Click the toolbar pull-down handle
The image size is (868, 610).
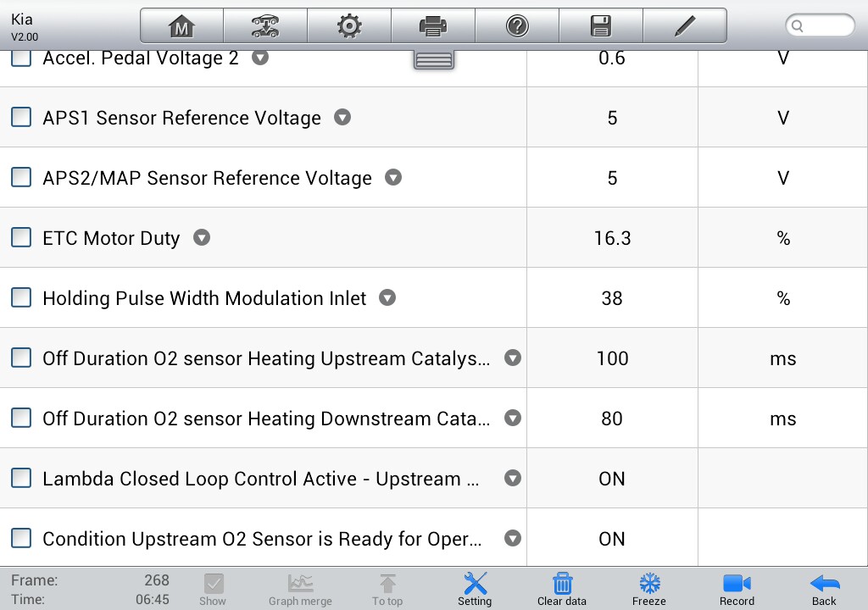coord(434,60)
